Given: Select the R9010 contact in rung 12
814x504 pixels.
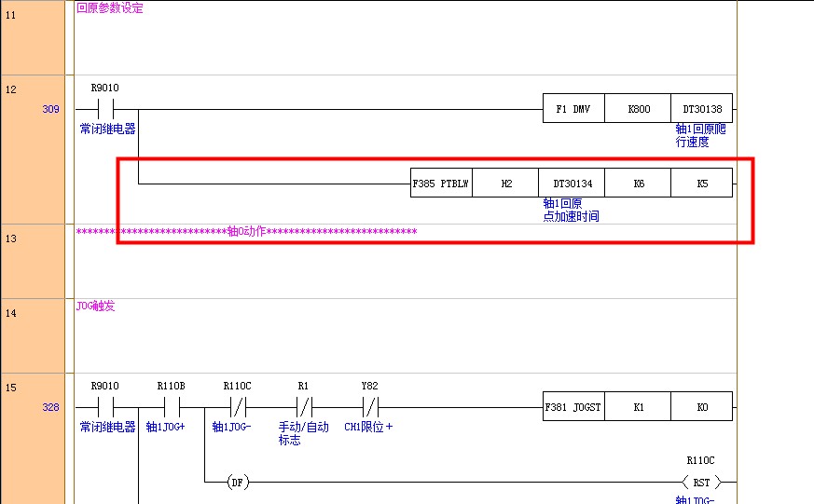Looking at the screenshot, I should pyautogui.click(x=105, y=109).
